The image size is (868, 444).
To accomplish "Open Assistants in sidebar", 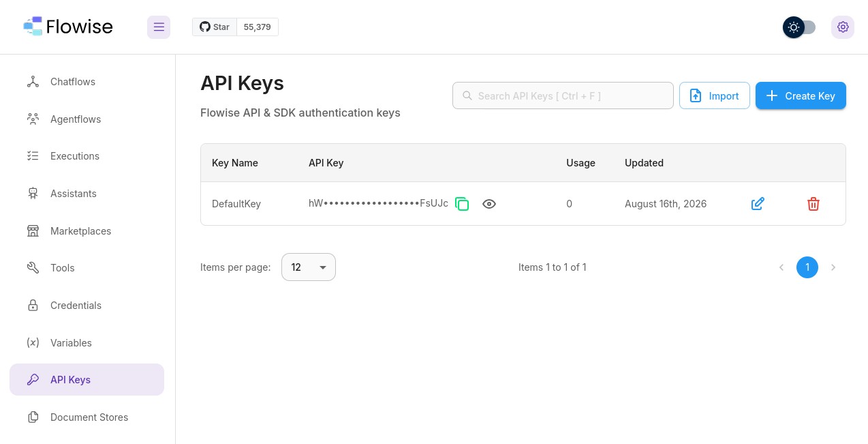I will pyautogui.click(x=87, y=194).
